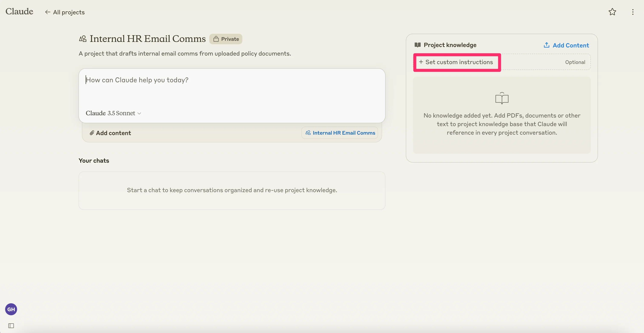Click Add Content in Project knowledge

[x=571, y=45]
